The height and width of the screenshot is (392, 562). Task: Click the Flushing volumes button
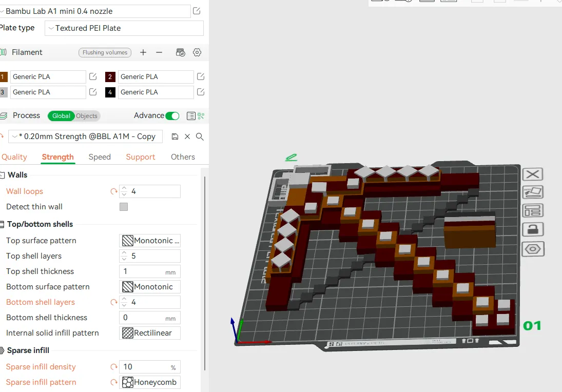[105, 52]
